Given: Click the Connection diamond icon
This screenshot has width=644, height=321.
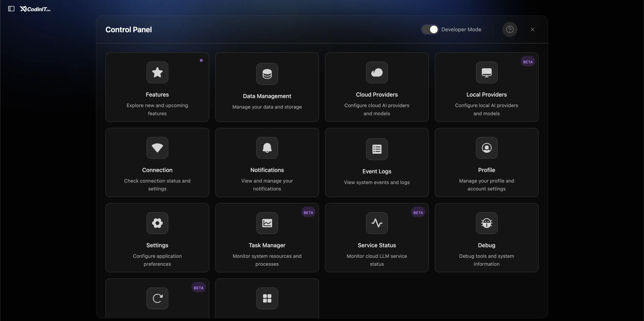Looking at the screenshot, I should [x=157, y=148].
